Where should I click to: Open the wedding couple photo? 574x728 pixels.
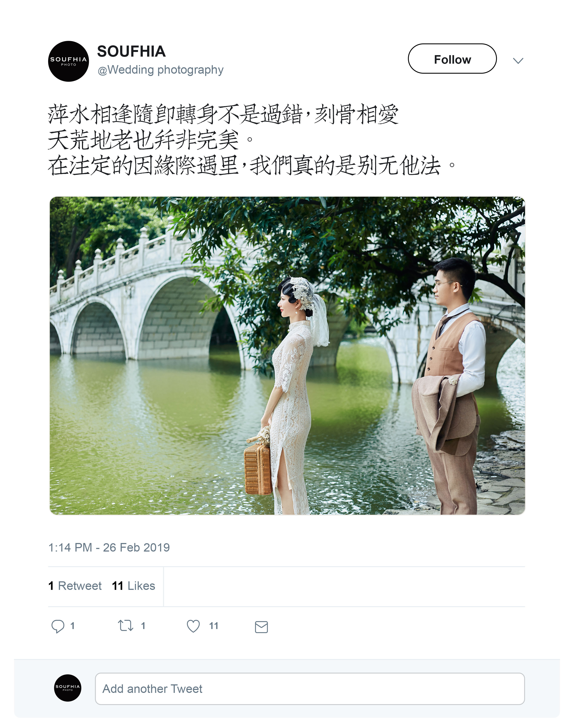[x=287, y=355]
